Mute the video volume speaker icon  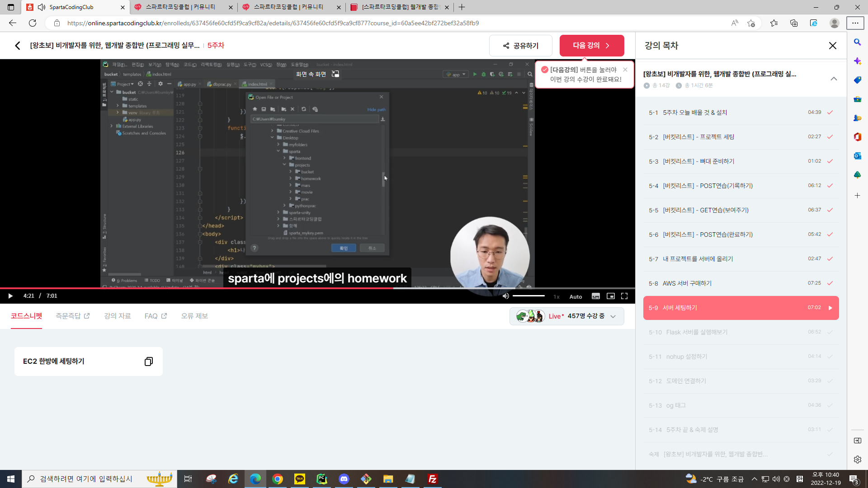coord(505,296)
